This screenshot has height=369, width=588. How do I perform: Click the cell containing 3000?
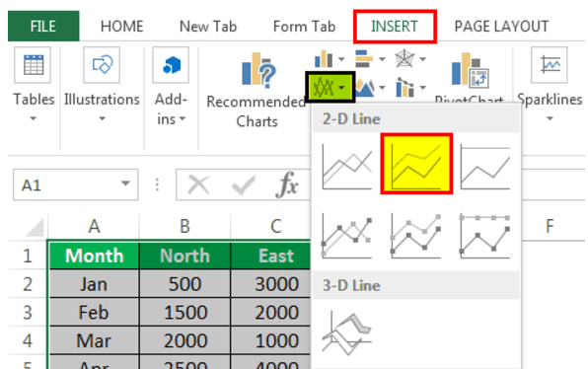tap(270, 284)
